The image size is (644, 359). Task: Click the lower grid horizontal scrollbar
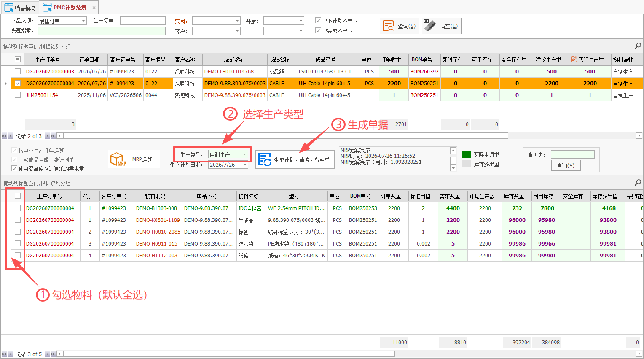click(228, 354)
